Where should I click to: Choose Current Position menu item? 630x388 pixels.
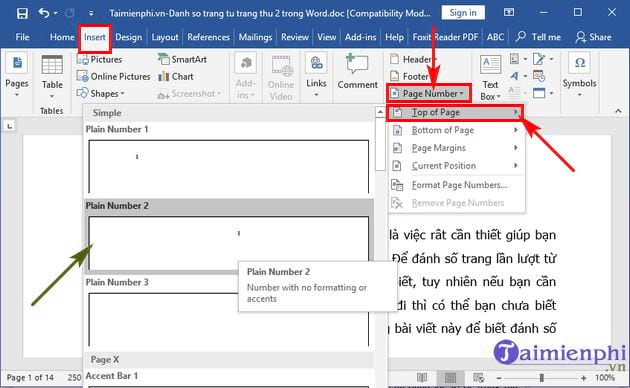click(x=456, y=165)
